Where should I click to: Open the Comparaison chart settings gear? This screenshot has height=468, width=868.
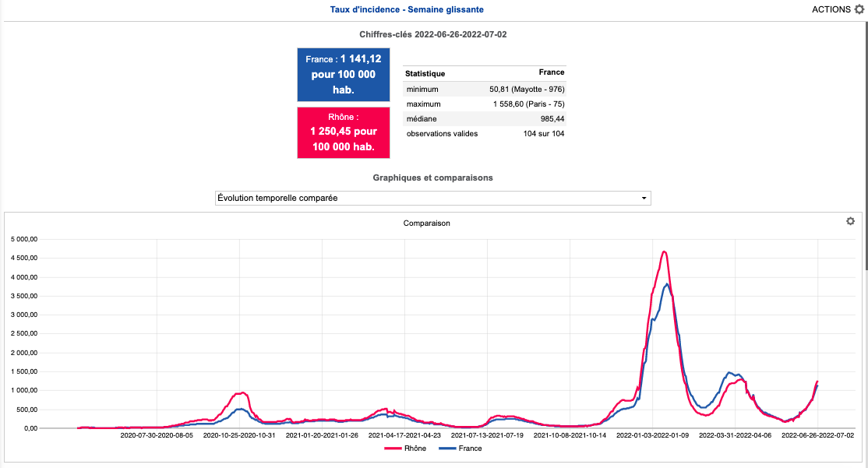tap(850, 221)
